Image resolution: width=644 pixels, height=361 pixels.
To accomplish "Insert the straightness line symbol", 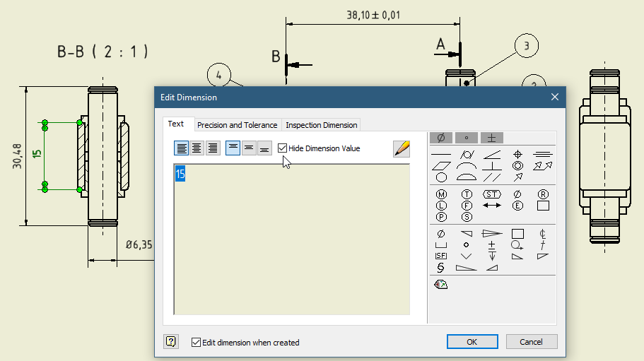I will (441, 154).
